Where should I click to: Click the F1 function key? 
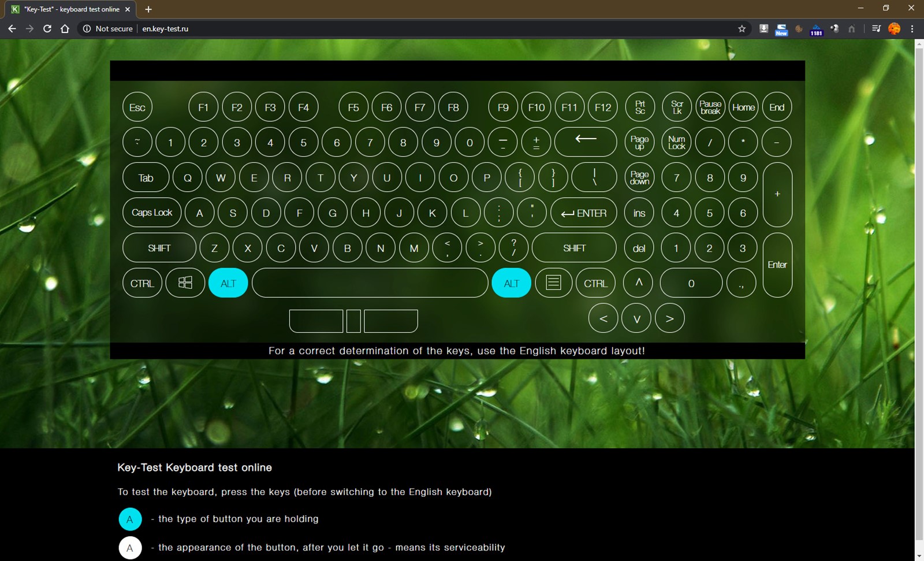coord(203,107)
